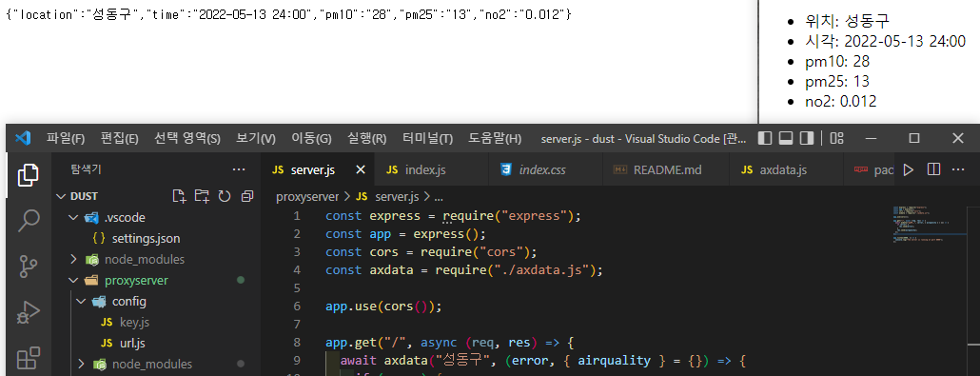Open the 터미널(T) menu

427,138
